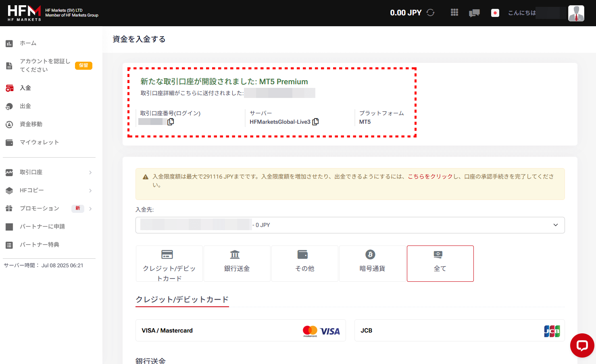The width and height of the screenshot is (596, 364).
Task: Copy the trading account login number
Action: (171, 122)
